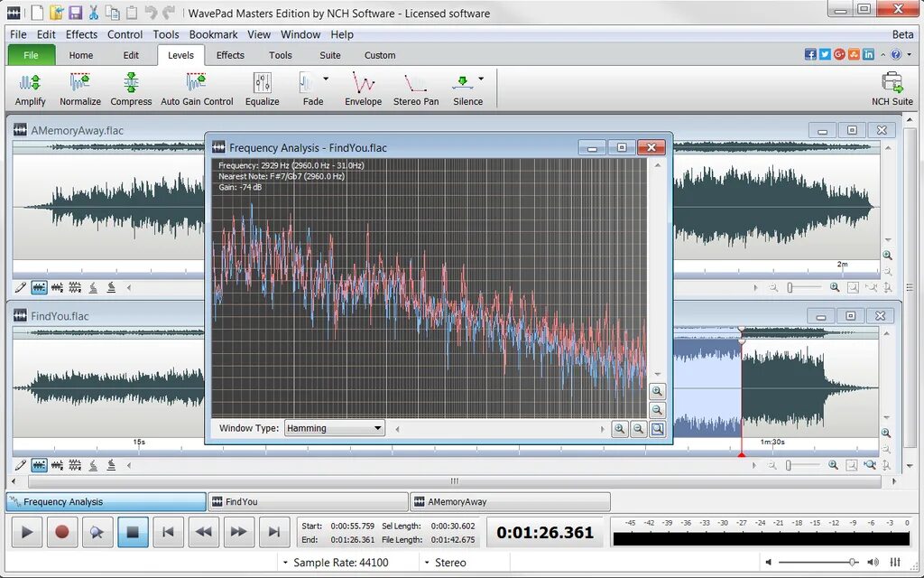Open the Bookmark menu
924x578 pixels.
pos(213,34)
